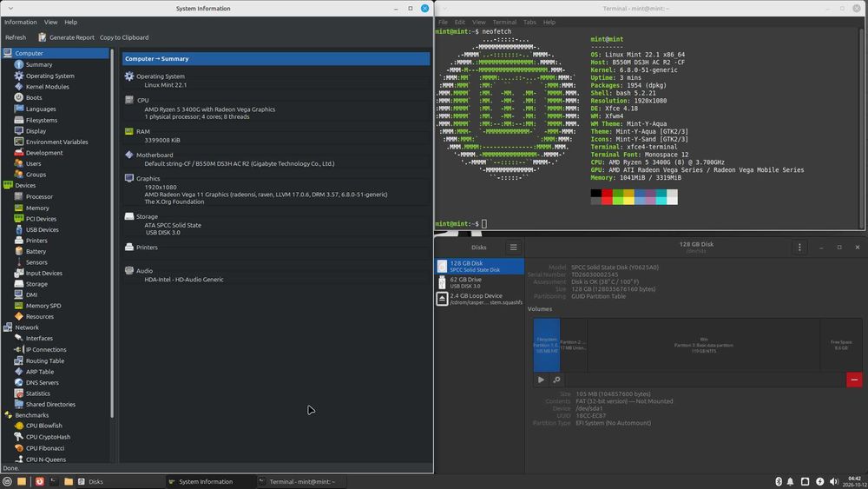The height and width of the screenshot is (489, 868).
Task: Open the Tabs menu in Terminal
Action: tap(529, 23)
